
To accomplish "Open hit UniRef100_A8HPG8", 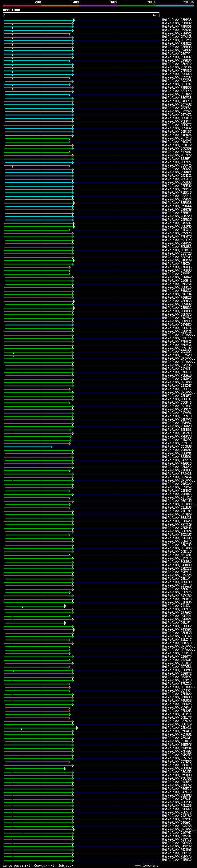I will tap(177, 20).
